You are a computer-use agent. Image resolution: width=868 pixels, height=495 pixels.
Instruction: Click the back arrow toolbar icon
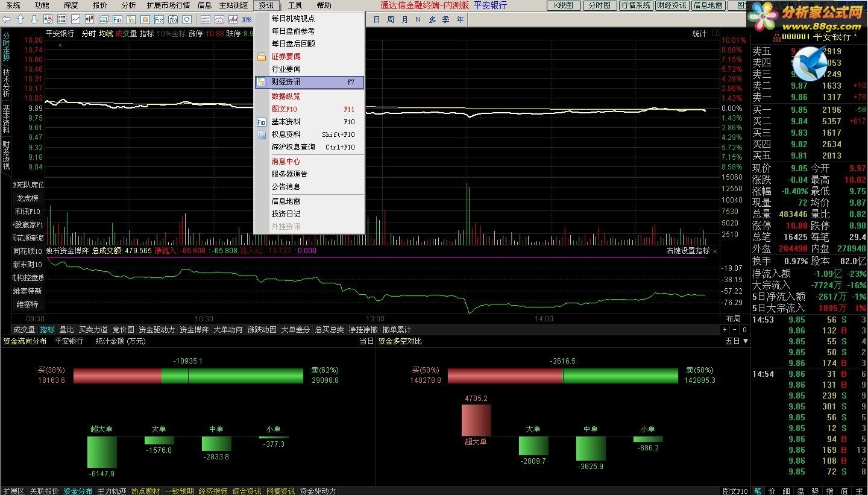coord(6,19)
